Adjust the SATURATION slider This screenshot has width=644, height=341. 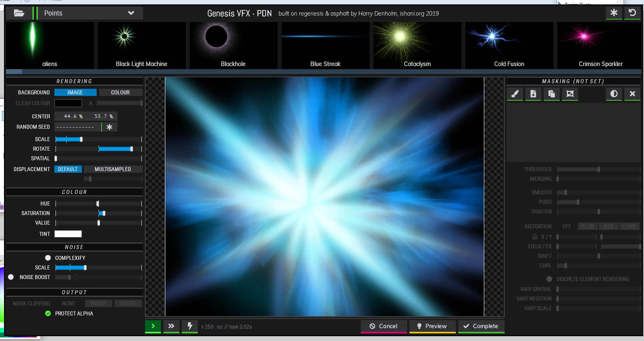98,213
